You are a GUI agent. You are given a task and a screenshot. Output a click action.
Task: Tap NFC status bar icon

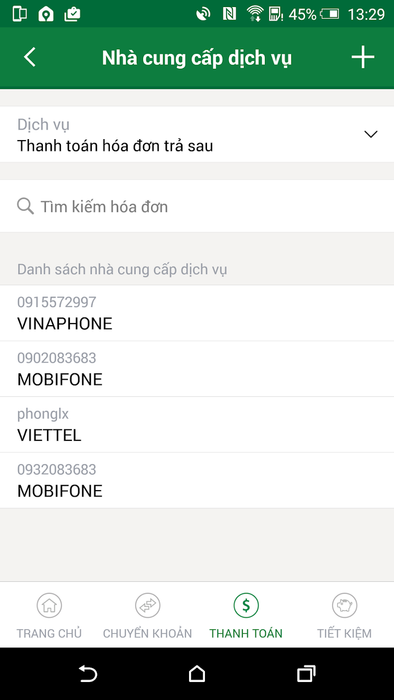(229, 14)
